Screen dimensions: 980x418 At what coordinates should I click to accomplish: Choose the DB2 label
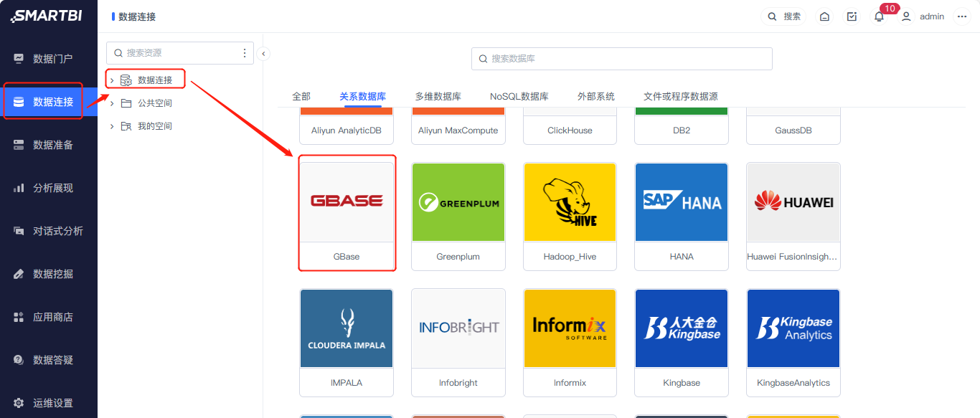click(x=682, y=130)
